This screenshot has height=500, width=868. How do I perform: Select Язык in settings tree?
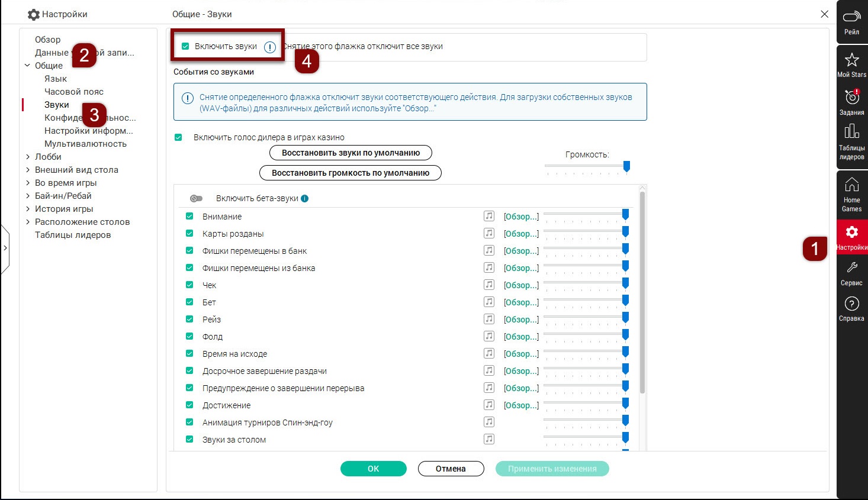click(x=56, y=79)
